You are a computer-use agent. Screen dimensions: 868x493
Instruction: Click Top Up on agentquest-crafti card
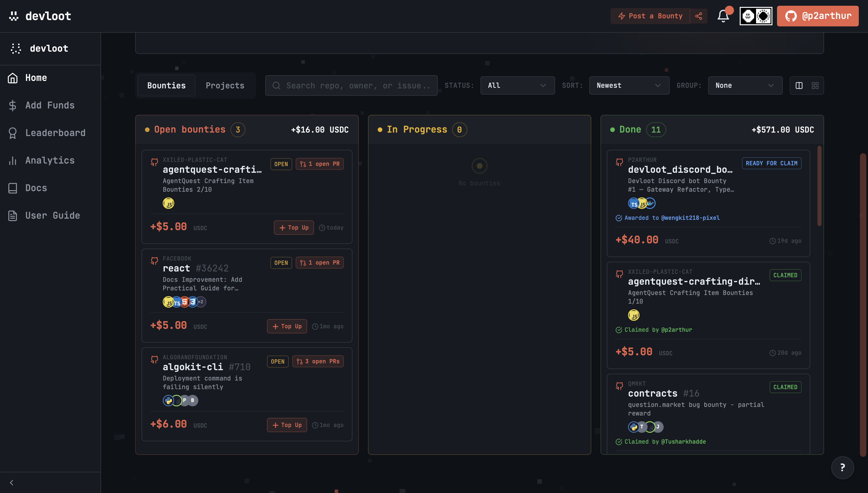pos(294,228)
